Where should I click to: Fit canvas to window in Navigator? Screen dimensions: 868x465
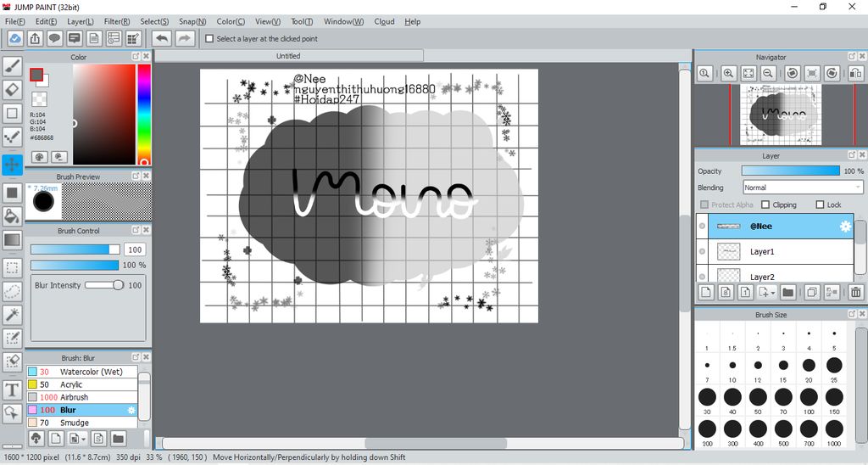[748, 73]
